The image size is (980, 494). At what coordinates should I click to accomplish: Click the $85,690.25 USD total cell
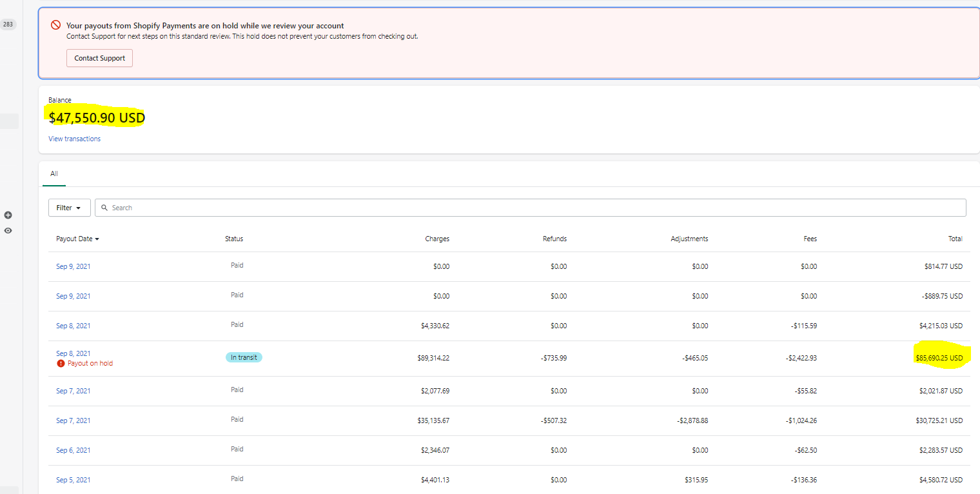939,358
